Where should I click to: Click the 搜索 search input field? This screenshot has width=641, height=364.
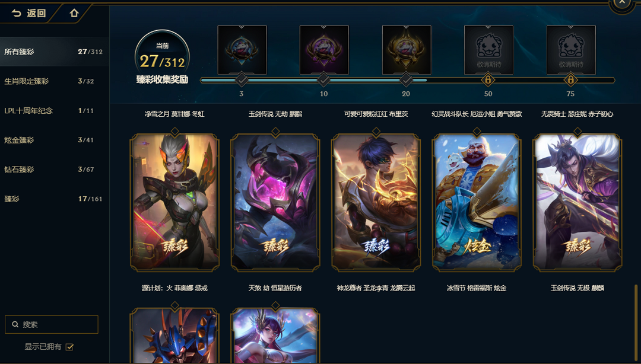52,324
